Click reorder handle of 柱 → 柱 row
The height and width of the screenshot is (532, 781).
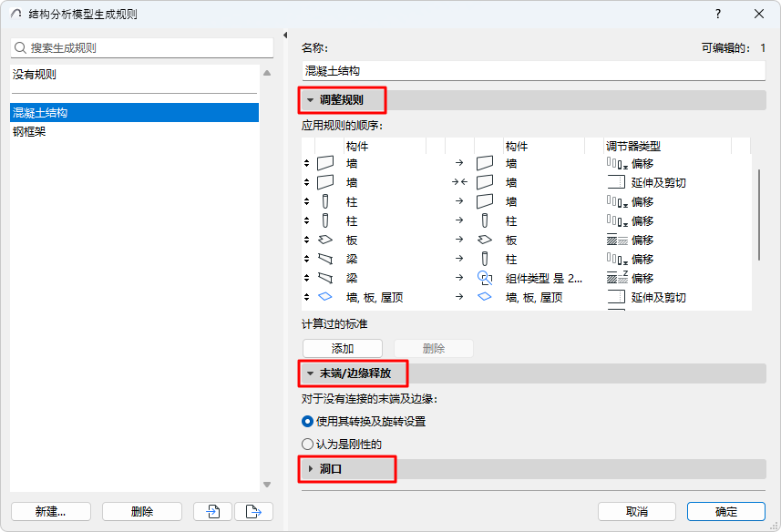tap(306, 220)
